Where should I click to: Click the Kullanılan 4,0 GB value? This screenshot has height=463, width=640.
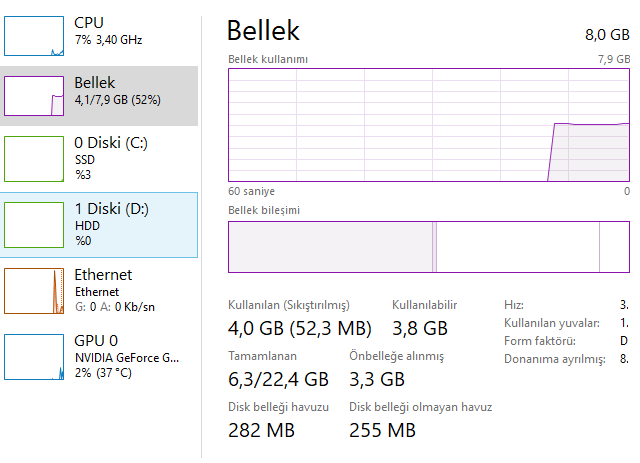tap(300, 328)
